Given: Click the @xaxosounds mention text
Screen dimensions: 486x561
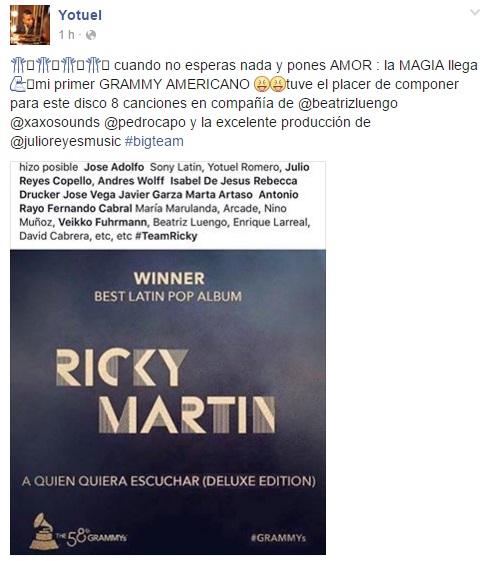Looking at the screenshot, I should 55,122.
